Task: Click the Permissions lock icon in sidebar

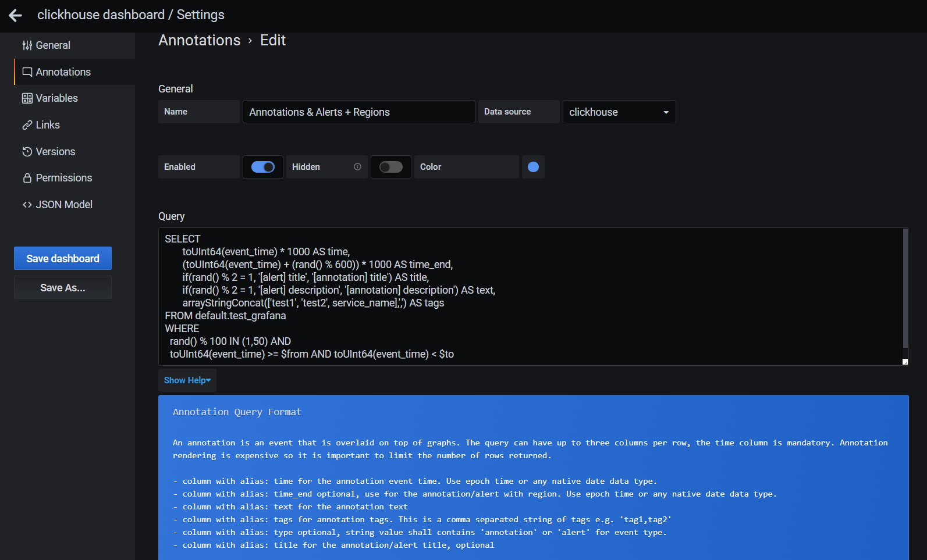Action: click(27, 178)
